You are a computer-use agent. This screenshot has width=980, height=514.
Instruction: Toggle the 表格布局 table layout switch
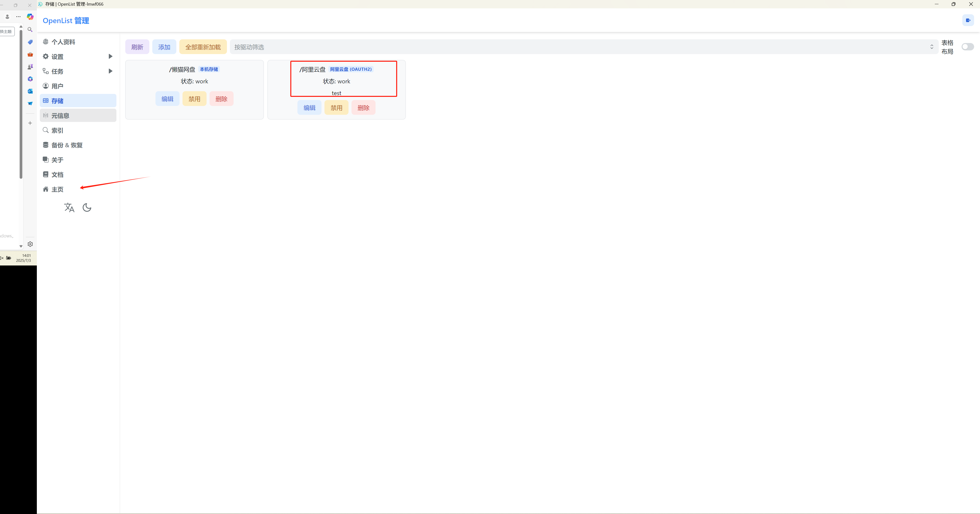[967, 47]
